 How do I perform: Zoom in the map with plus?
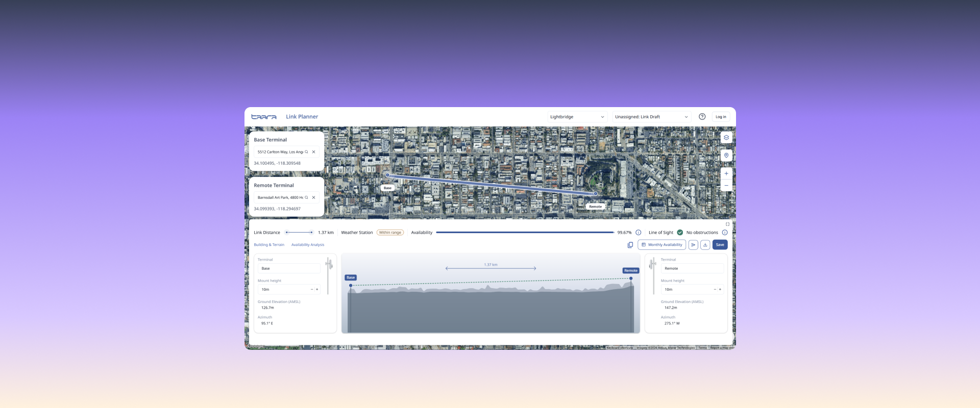[726, 173]
